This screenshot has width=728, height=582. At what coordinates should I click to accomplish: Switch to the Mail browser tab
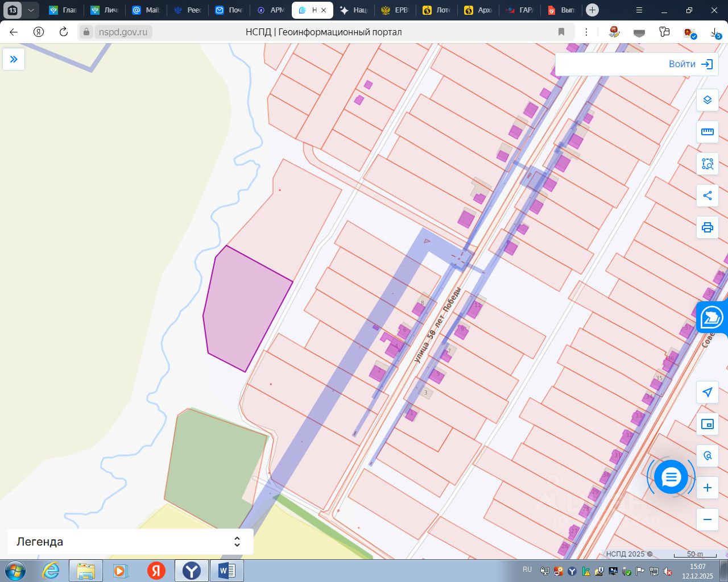pyautogui.click(x=145, y=10)
